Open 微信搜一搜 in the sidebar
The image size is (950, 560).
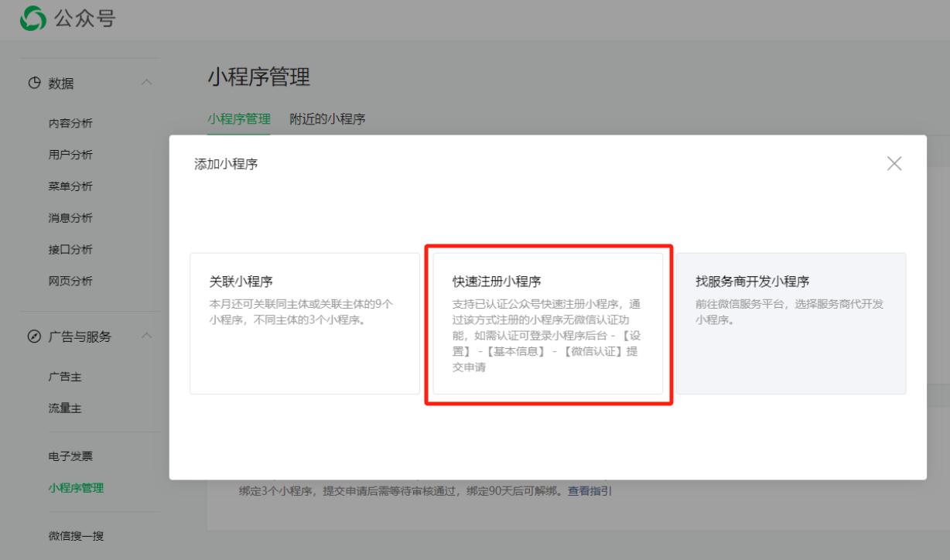(76, 535)
